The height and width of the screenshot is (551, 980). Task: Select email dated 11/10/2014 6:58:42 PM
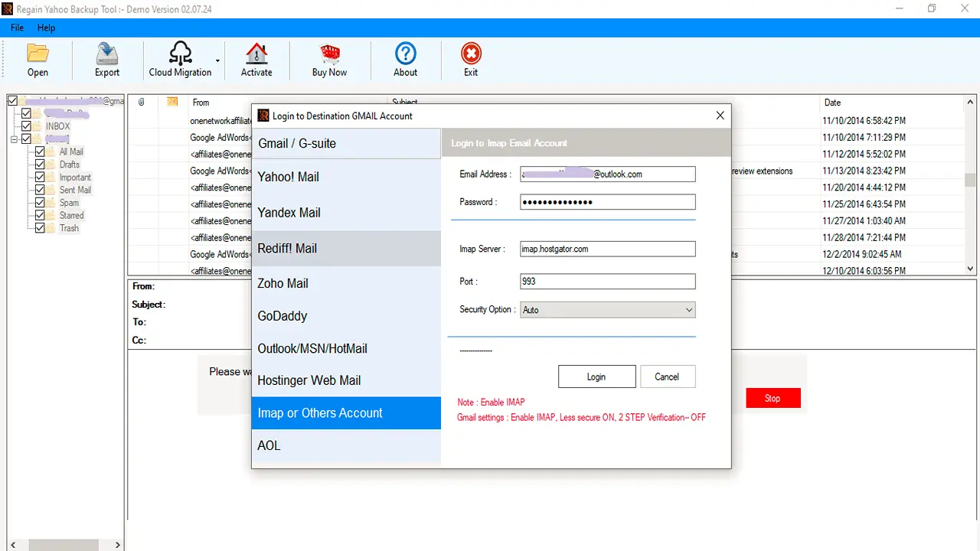[864, 121]
